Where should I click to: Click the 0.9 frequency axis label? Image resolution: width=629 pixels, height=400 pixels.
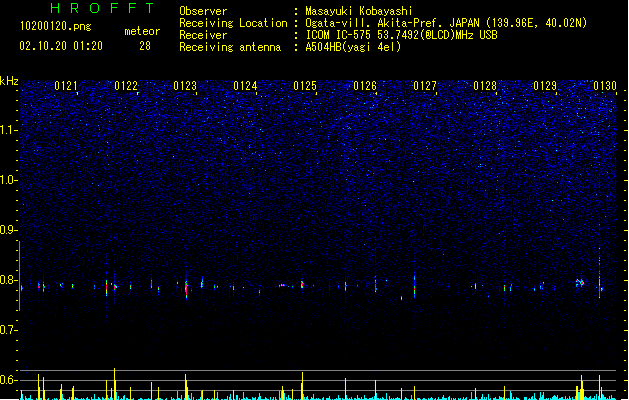tap(8, 230)
